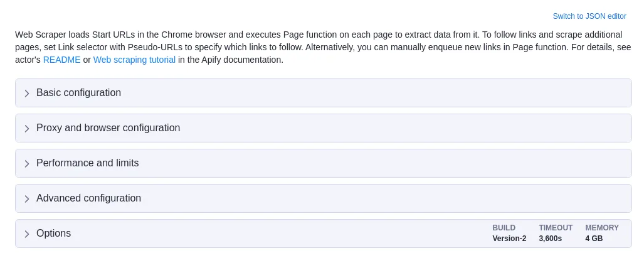Click the Proxy and browser configuration heading
Screen dimensions: 644x258
point(108,128)
